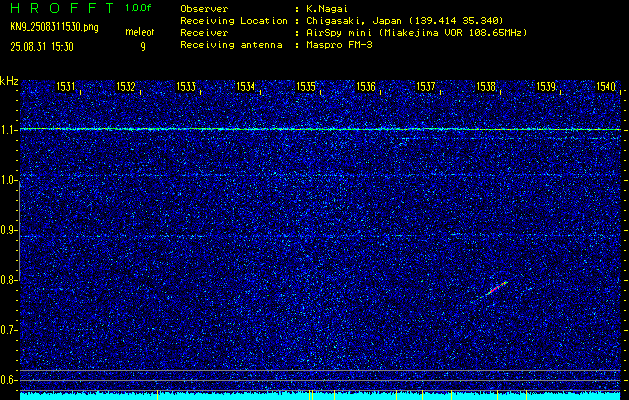Click the Observer field label

point(204,8)
